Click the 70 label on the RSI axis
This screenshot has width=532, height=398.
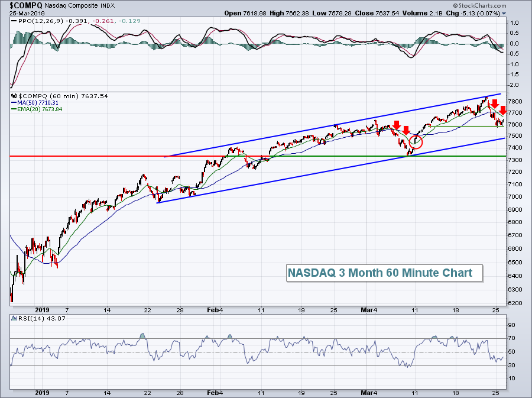(512, 338)
